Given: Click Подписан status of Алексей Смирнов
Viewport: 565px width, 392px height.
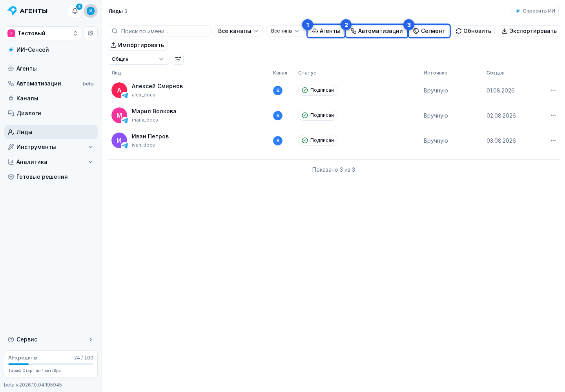Looking at the screenshot, I should point(318,90).
